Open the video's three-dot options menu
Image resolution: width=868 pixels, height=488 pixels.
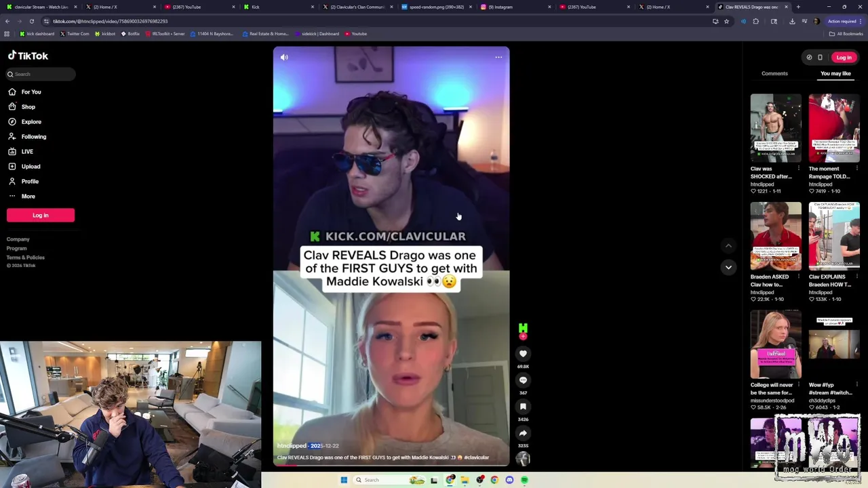click(498, 58)
